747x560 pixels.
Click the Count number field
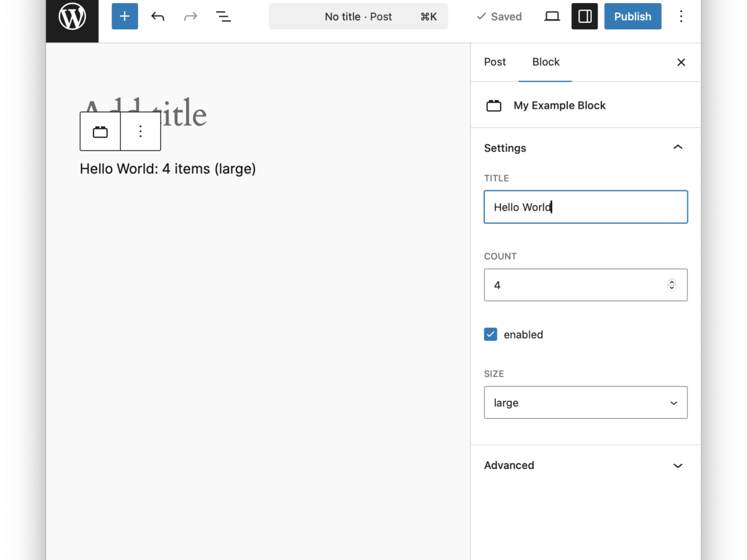click(586, 285)
